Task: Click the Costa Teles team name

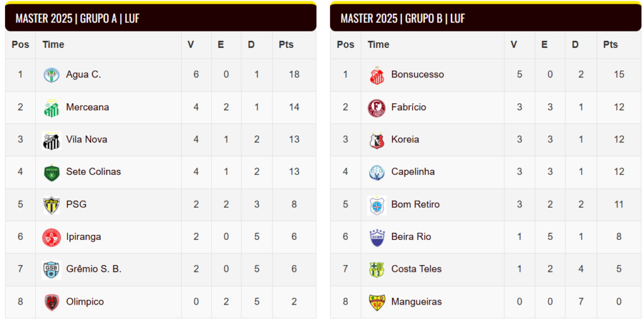Action: coord(416,269)
